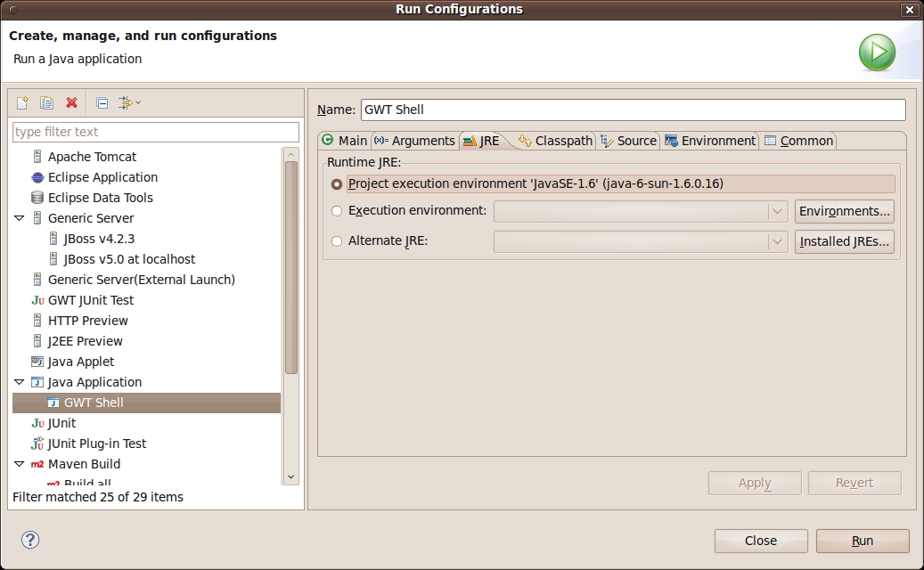Open the filter launch configurations menu
Screen dimensions: 924x570
tap(129, 103)
